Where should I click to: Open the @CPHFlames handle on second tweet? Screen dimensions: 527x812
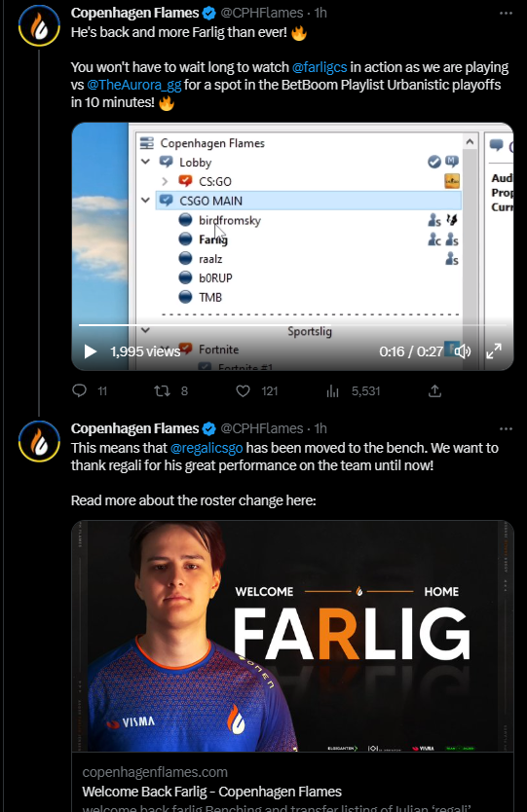point(262,428)
